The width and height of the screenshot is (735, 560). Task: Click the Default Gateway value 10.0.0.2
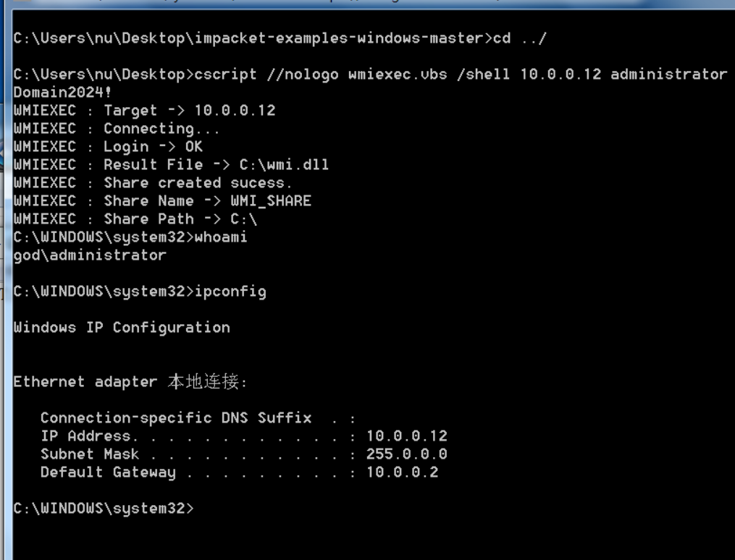point(402,472)
